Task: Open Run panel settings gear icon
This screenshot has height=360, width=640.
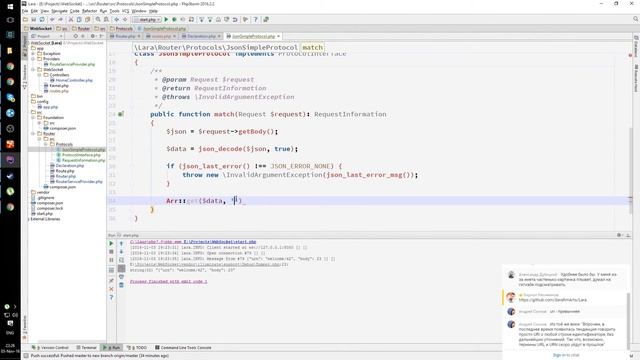Action: (619, 235)
